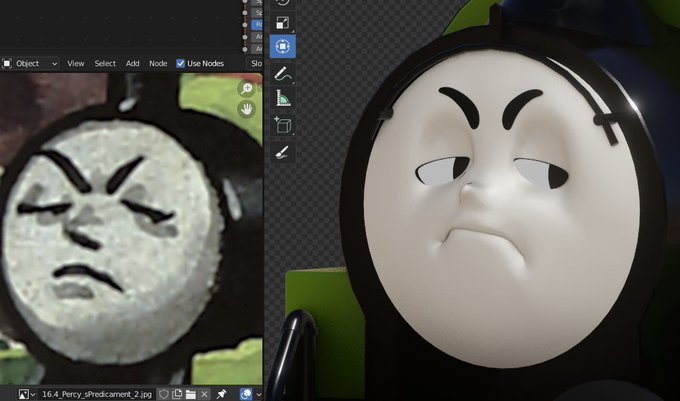
Task: Toggle the fake user shield icon
Action: tap(163, 394)
